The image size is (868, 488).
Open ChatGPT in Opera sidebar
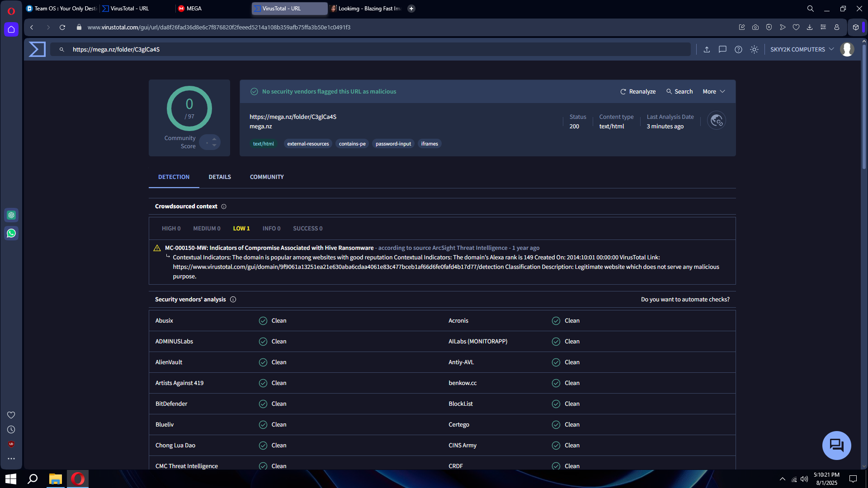(x=11, y=215)
